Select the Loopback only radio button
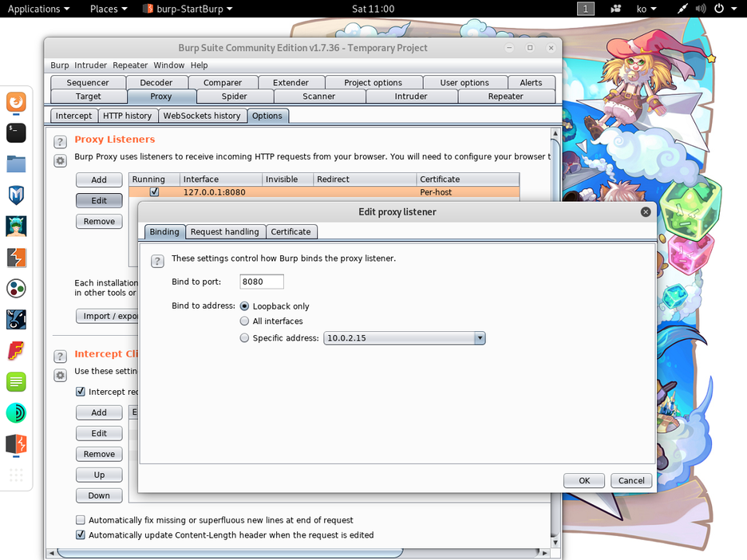Viewport: 747px width, 560px height. [244, 306]
